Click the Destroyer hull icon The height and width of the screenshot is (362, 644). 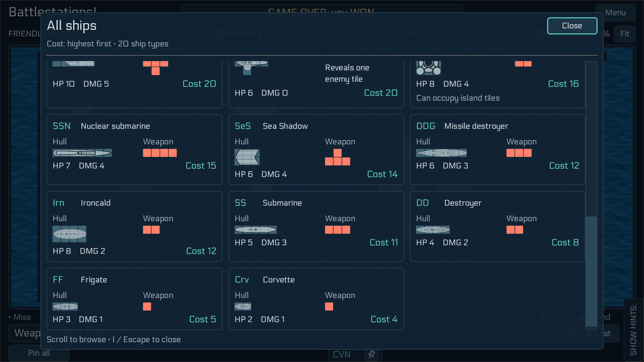[433, 230]
